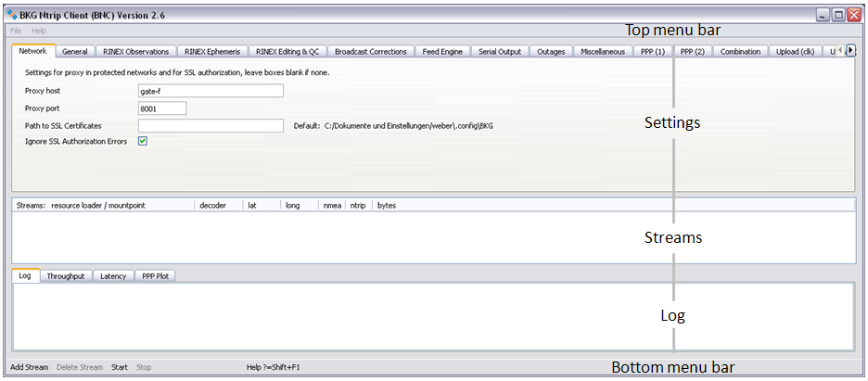The height and width of the screenshot is (381, 868).
Task: Open the Broadcast Corrections tab
Action: pos(370,52)
